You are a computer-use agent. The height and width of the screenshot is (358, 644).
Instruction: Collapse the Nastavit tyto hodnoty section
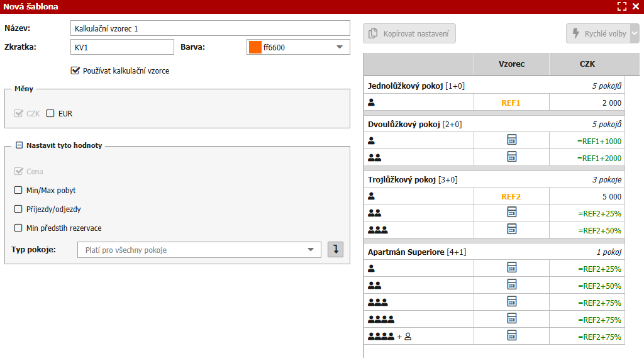[19, 145]
